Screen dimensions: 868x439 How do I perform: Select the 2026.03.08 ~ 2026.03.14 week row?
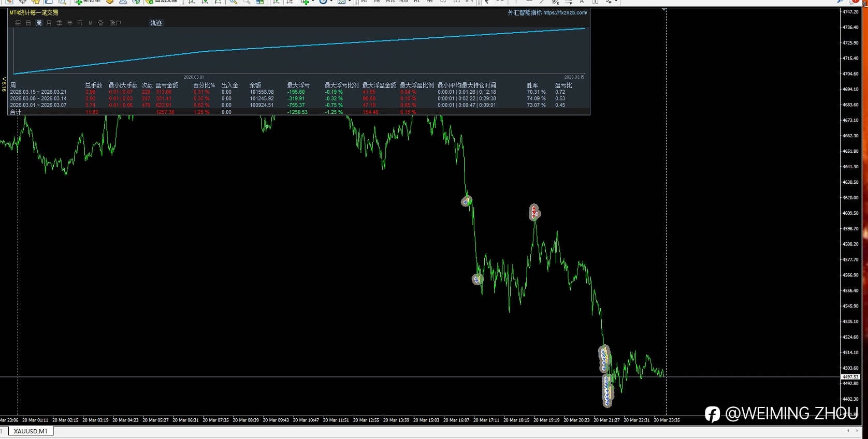(x=299, y=98)
